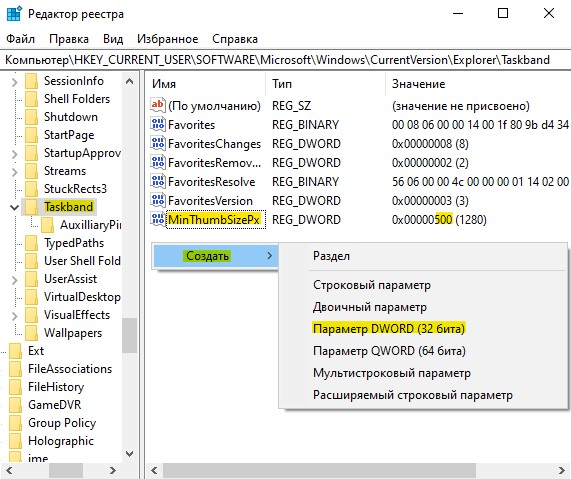
Task: Open the Справка menu
Action: 235,39
